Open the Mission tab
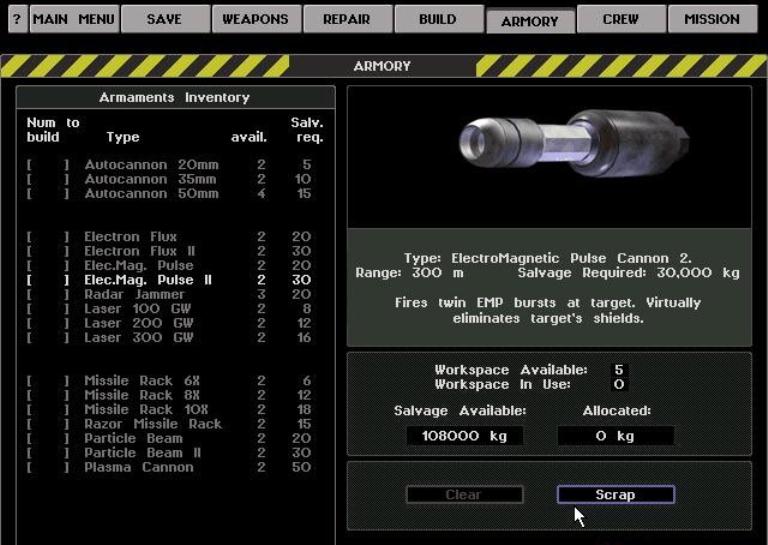Viewport: 768px width, 545px height. click(x=712, y=19)
